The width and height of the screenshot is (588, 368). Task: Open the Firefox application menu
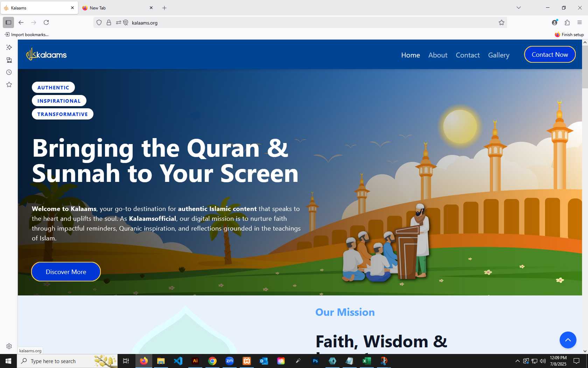click(x=580, y=22)
